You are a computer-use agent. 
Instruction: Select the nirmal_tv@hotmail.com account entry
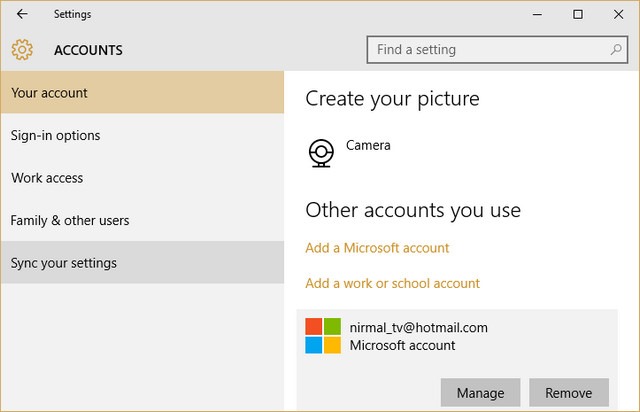(x=457, y=360)
